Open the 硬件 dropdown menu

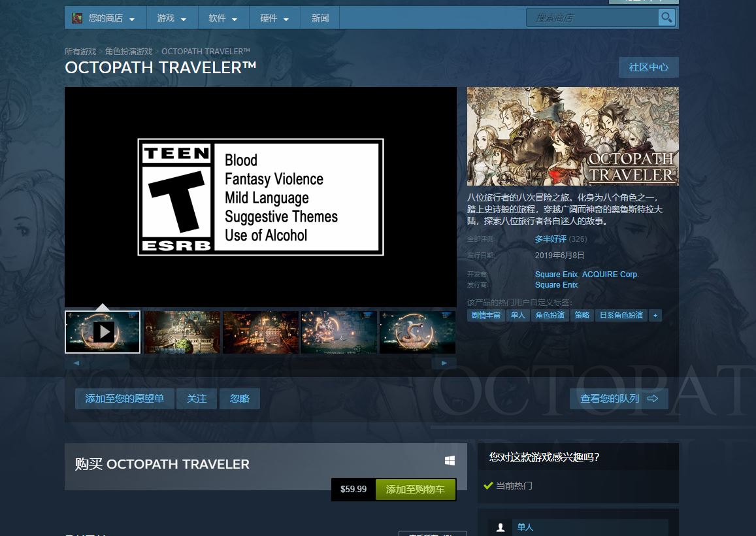pyautogui.click(x=275, y=18)
